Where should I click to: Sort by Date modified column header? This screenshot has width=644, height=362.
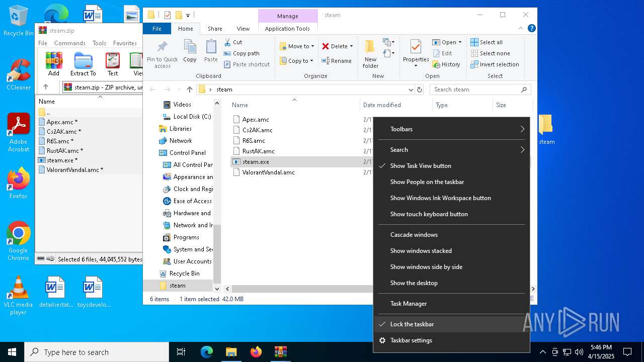click(382, 105)
